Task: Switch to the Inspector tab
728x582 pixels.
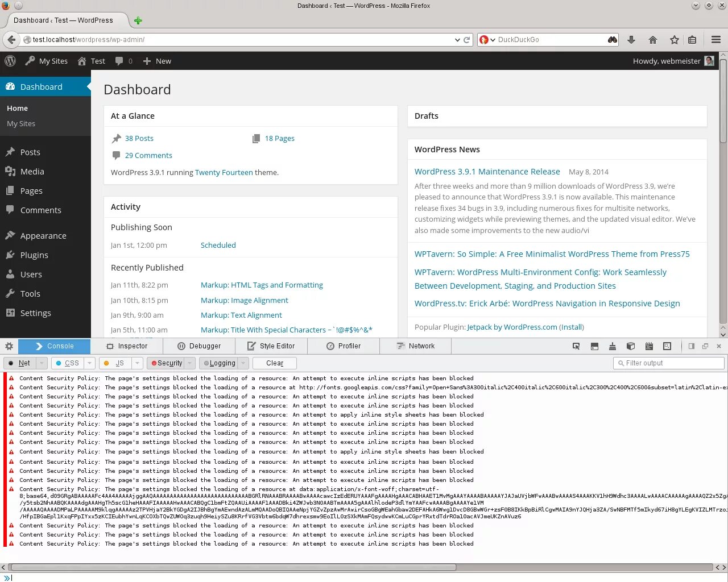Action: click(127, 346)
